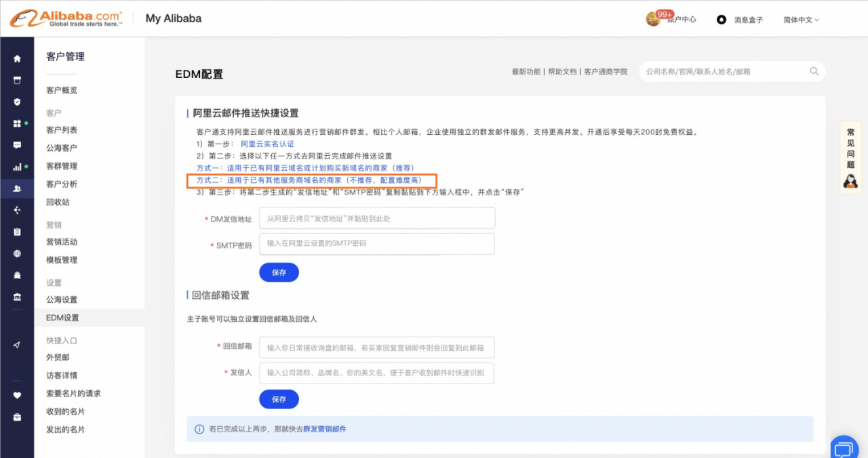Select 营销活动 from the side menu
Screen dimensions: 868x458
(62, 242)
